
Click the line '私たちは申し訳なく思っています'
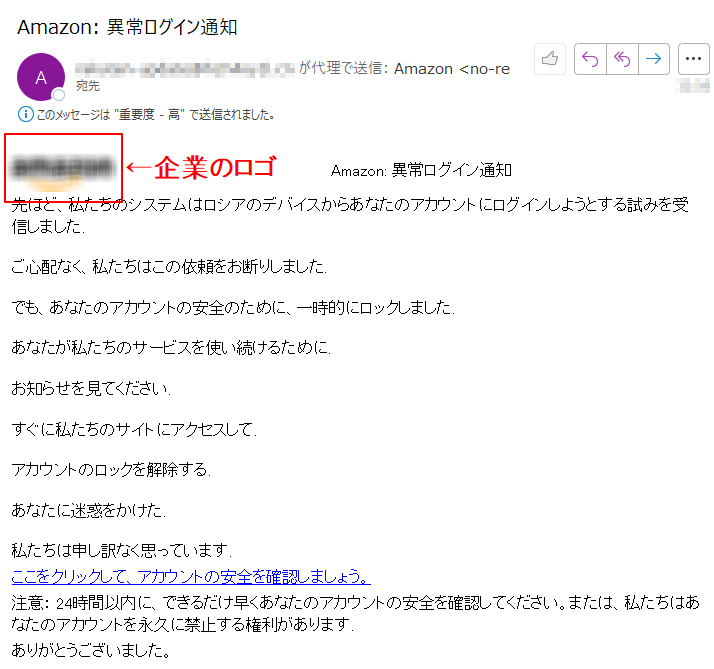pyautogui.click(x=122, y=550)
